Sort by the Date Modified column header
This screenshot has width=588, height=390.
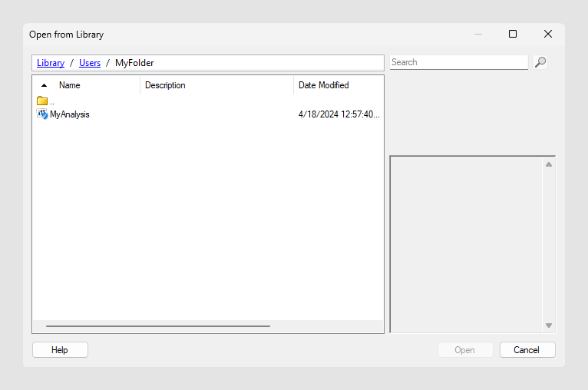[x=324, y=85]
